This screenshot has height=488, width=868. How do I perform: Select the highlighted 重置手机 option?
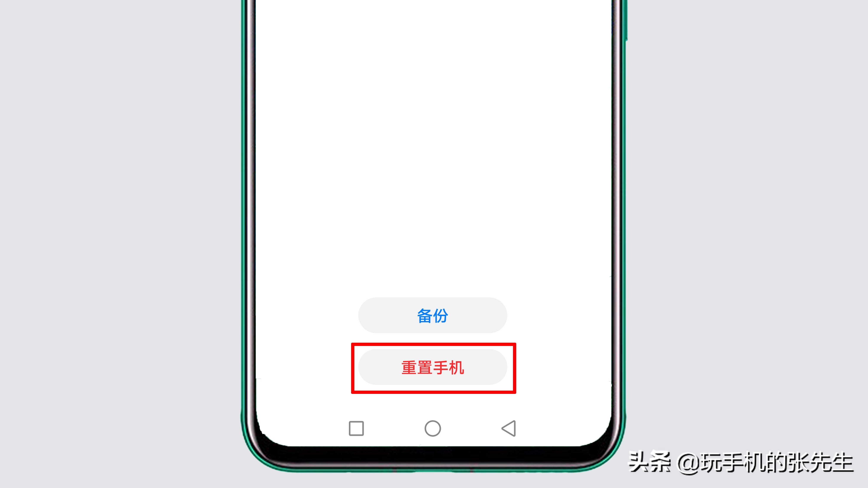(433, 368)
